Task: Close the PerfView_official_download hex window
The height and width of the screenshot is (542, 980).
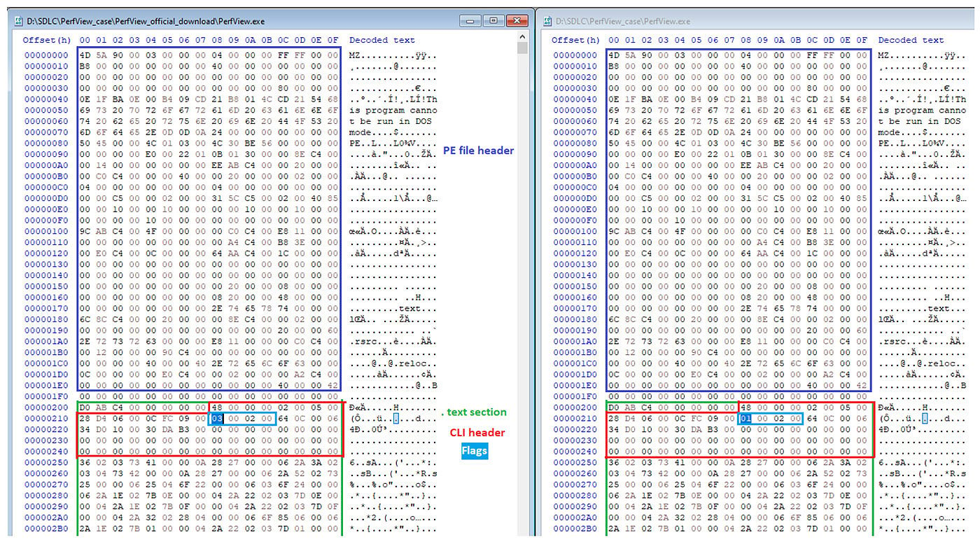Action: click(x=516, y=21)
